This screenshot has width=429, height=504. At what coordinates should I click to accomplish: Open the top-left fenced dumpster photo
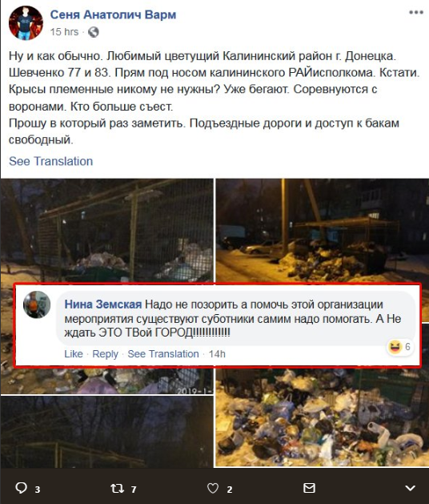point(106,231)
